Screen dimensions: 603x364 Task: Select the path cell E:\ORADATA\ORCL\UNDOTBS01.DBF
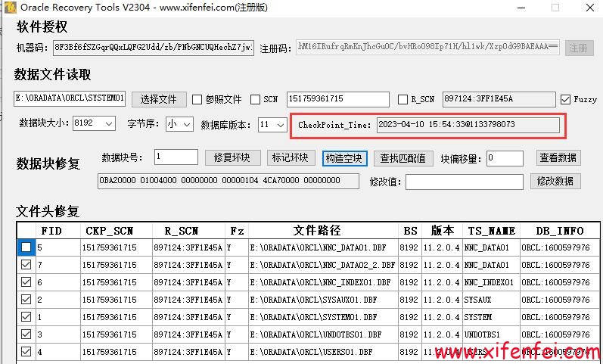coord(323,334)
